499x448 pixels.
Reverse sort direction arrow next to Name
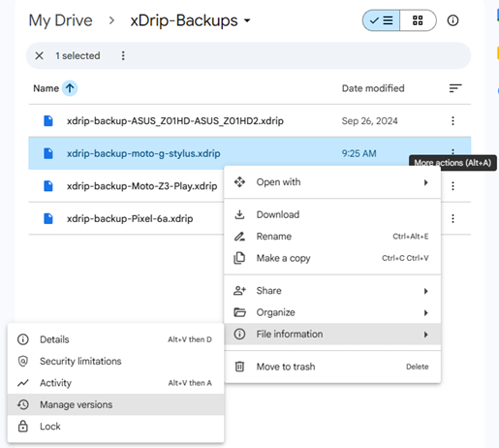point(70,88)
